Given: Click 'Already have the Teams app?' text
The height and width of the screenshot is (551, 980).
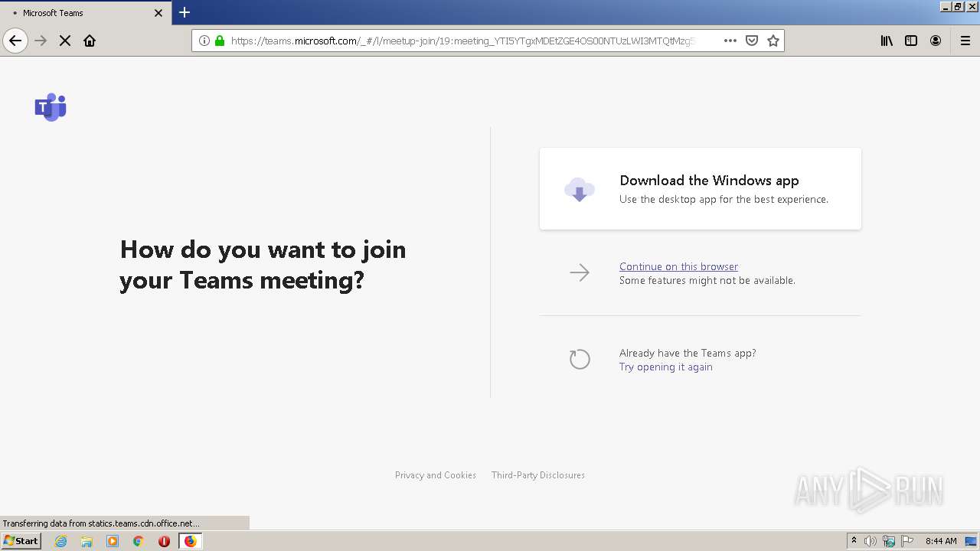Looking at the screenshot, I should tap(688, 353).
